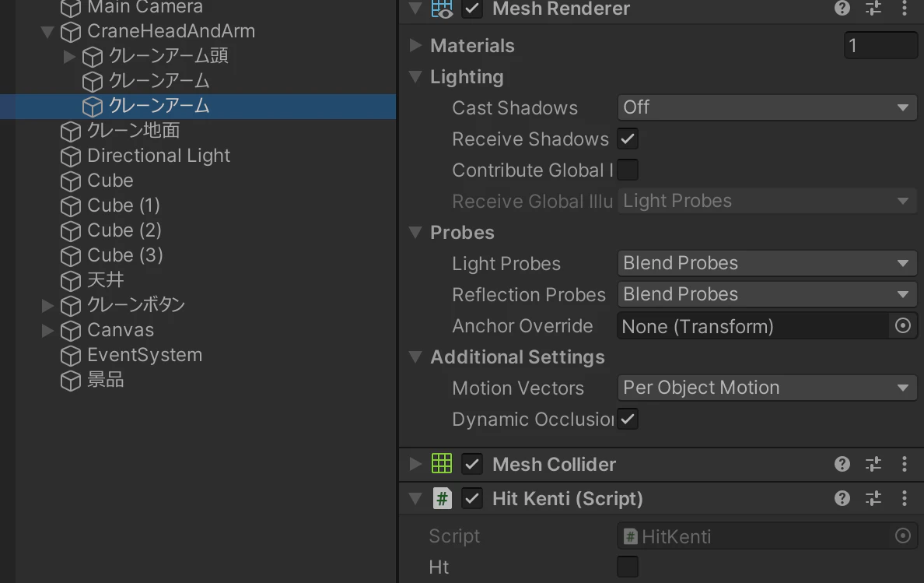
Task: Open the Reflection Probes dropdown
Action: click(767, 294)
